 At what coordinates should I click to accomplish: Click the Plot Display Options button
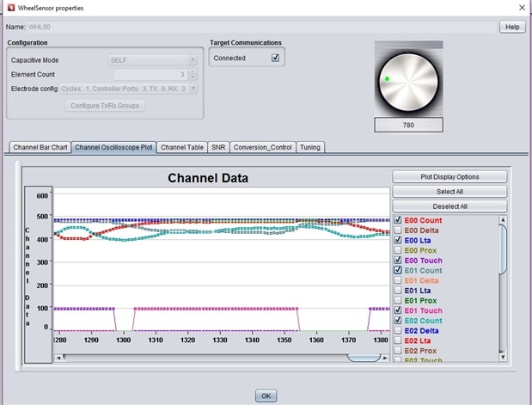click(449, 177)
